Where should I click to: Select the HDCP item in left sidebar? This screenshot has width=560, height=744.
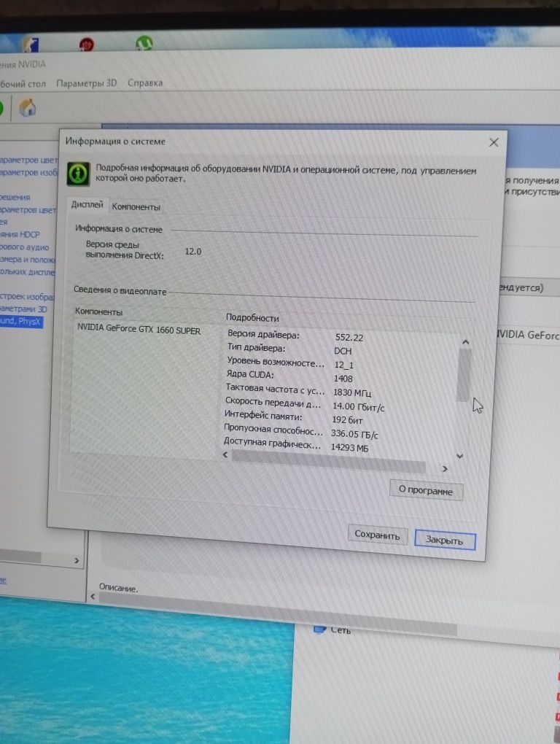20,234
